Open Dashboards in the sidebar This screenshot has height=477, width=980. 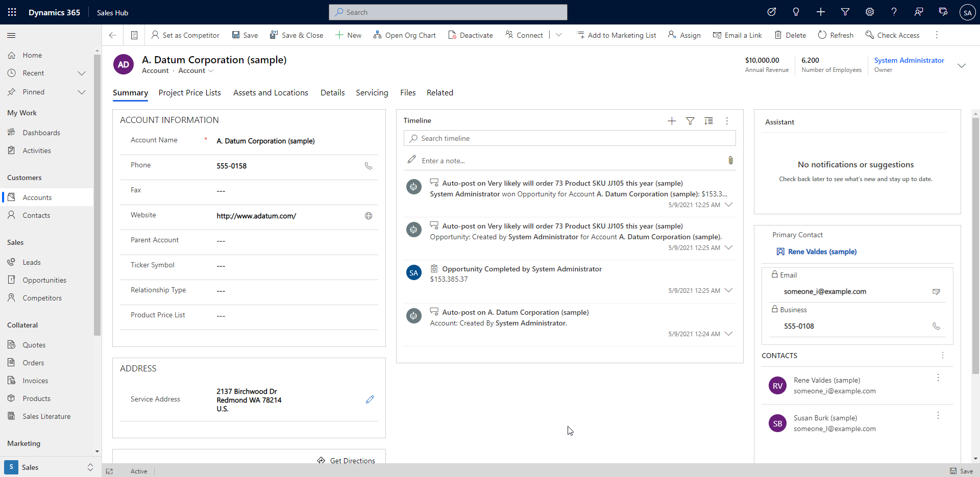41,133
